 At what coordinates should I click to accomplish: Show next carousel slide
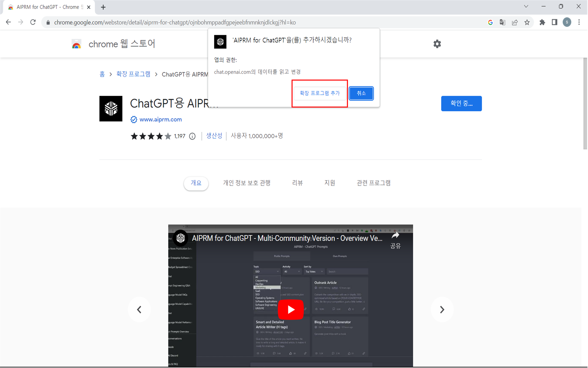(x=442, y=310)
